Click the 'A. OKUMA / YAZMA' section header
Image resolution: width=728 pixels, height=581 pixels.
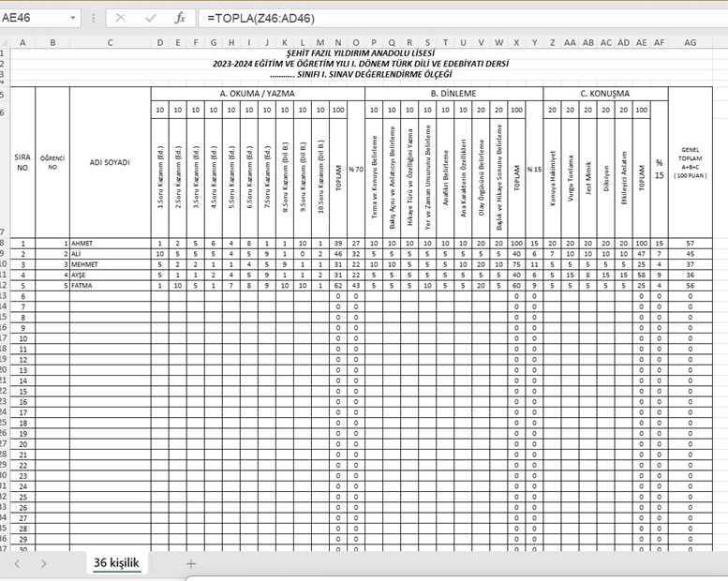tap(258, 94)
